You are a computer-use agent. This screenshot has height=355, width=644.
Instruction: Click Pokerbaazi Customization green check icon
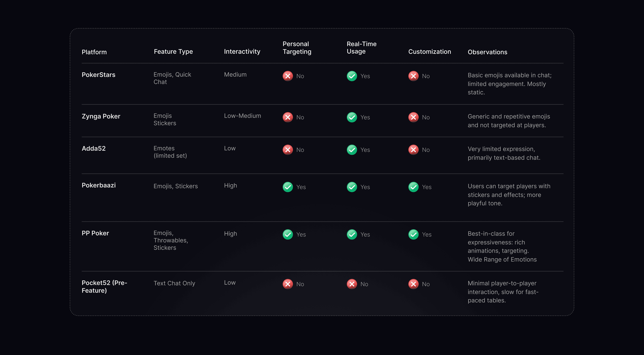(413, 187)
